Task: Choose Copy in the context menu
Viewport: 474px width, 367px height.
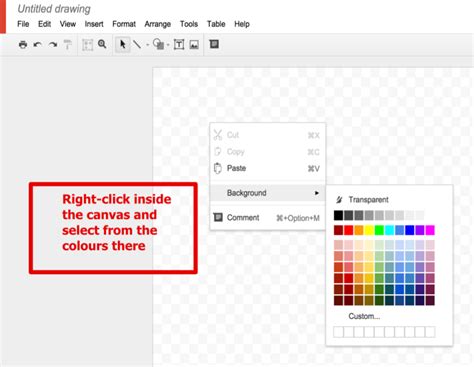Action: 267,152
